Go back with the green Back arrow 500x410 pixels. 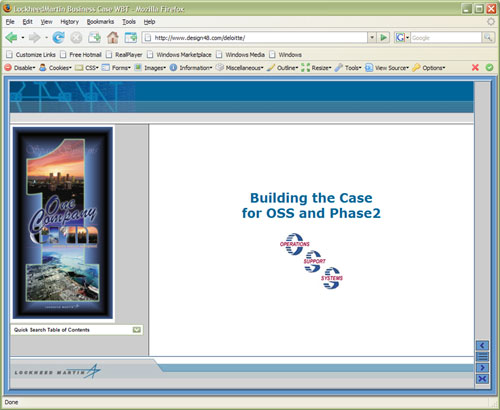[x=12, y=38]
